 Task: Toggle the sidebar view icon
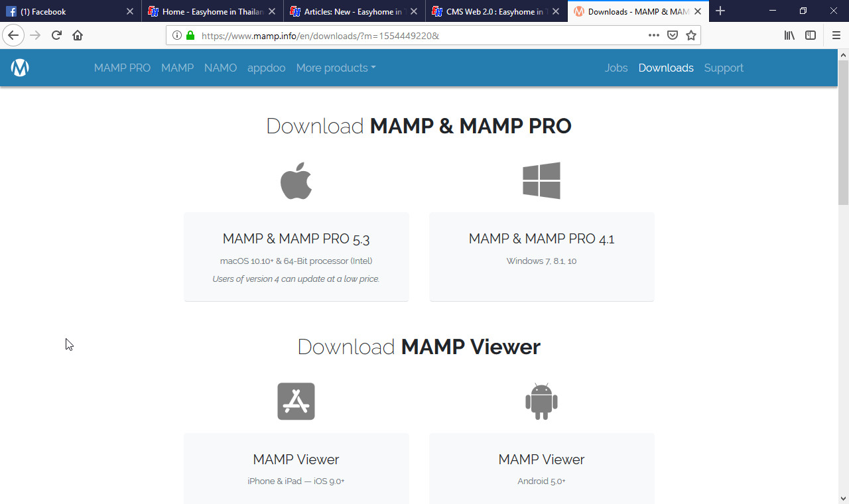point(811,35)
